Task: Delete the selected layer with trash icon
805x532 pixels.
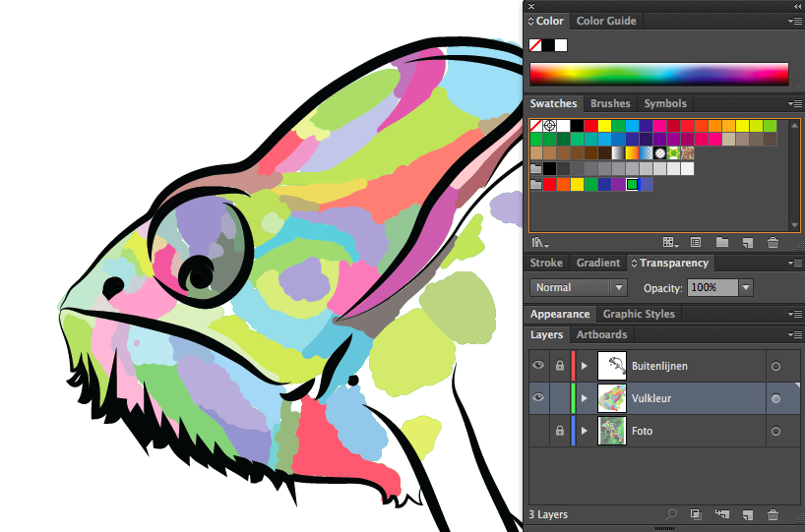Action: tap(773, 514)
